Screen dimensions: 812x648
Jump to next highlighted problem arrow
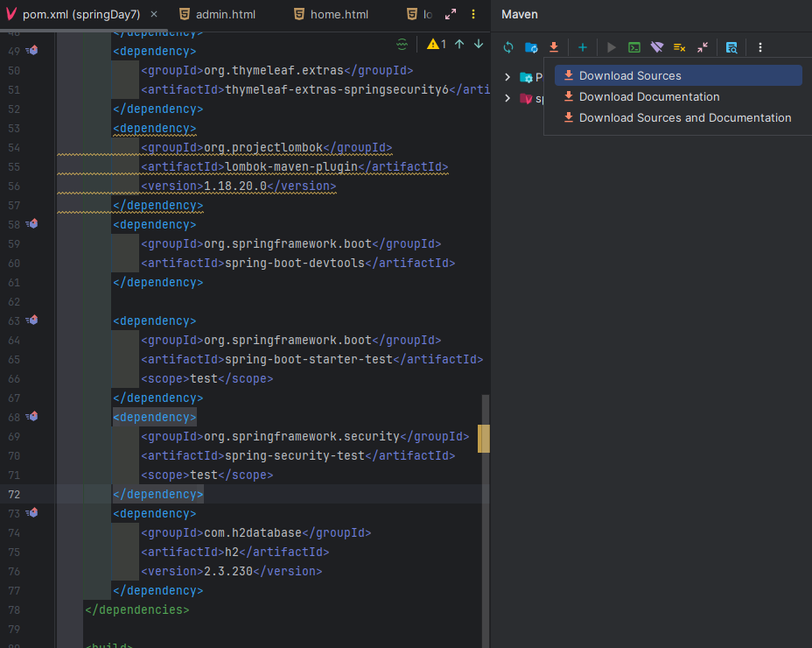click(x=479, y=44)
